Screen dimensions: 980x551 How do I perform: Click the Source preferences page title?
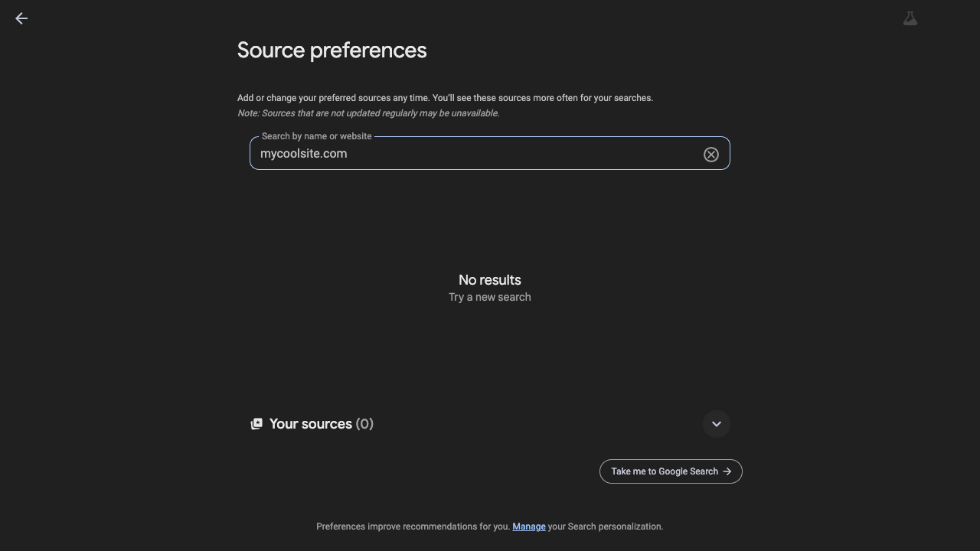click(332, 50)
